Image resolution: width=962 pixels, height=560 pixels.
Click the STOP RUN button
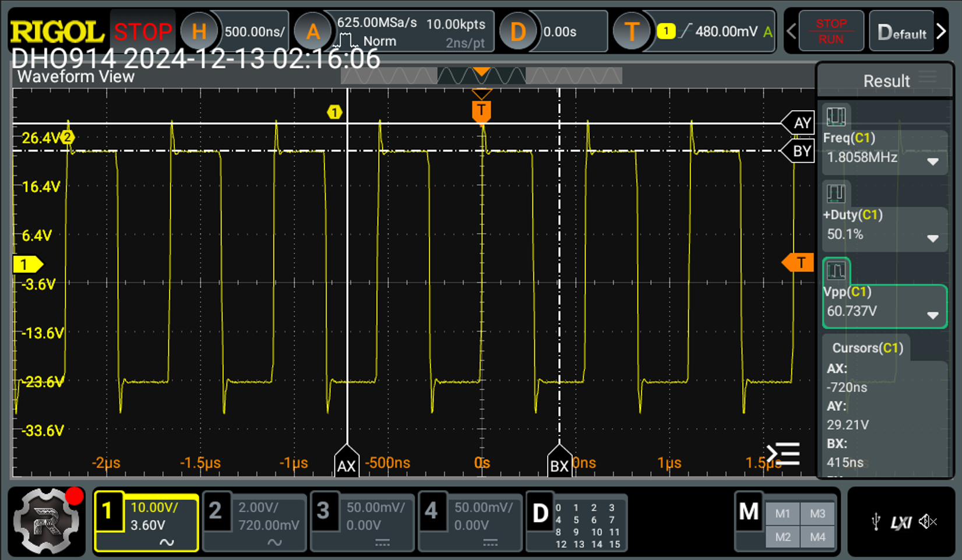click(x=831, y=31)
